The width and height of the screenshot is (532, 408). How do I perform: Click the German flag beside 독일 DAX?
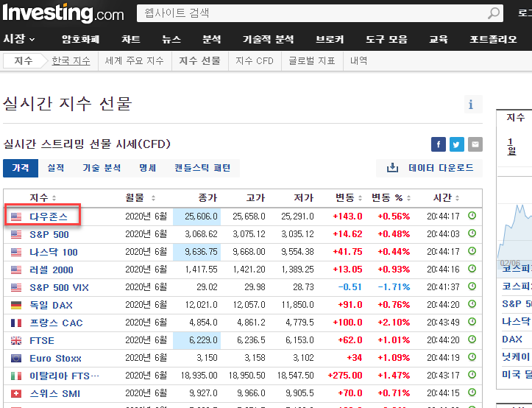(16, 305)
